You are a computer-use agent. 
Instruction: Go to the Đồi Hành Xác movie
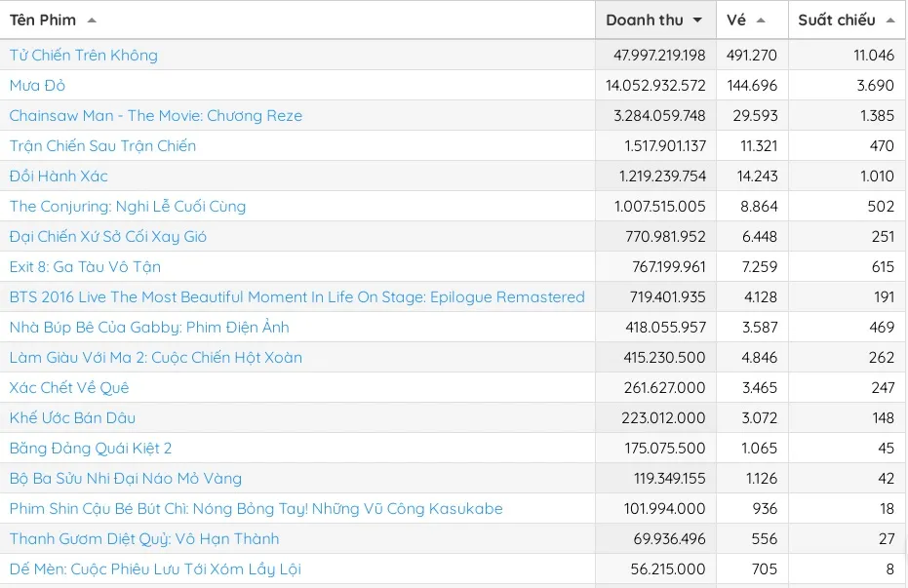(59, 176)
